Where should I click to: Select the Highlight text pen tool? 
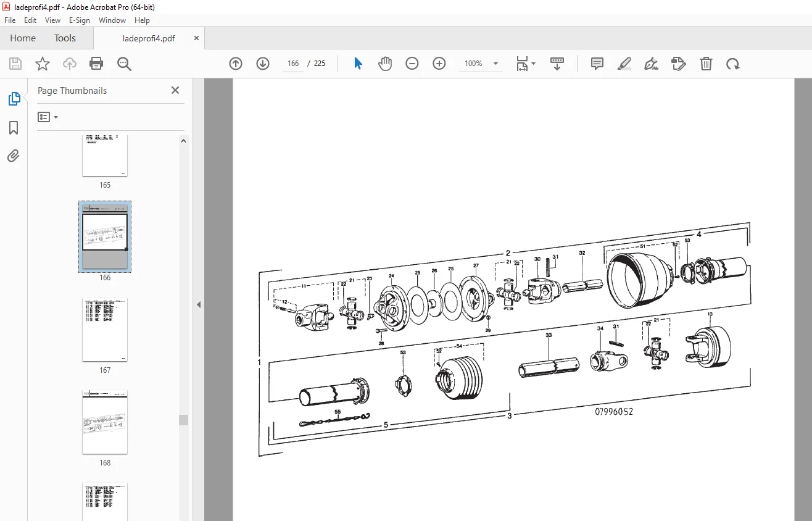[x=624, y=64]
